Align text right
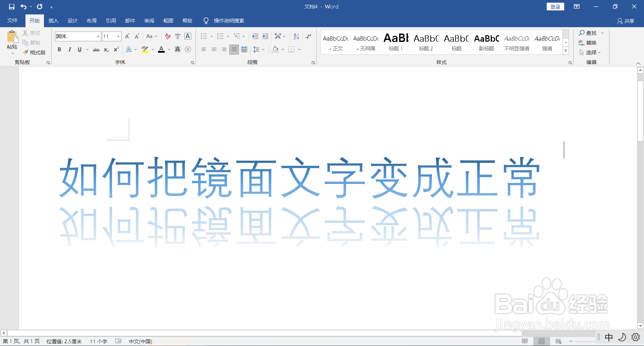Viewport: 644px width, 346px height. click(x=224, y=50)
